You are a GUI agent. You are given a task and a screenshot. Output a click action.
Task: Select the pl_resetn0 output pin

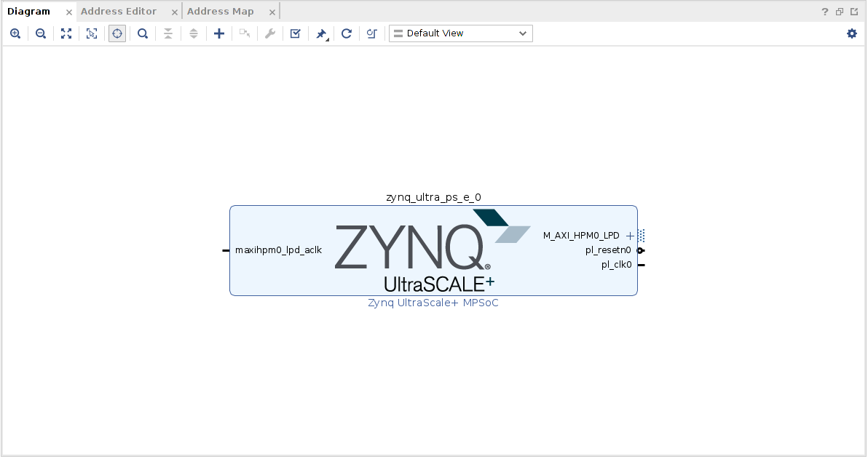click(641, 250)
